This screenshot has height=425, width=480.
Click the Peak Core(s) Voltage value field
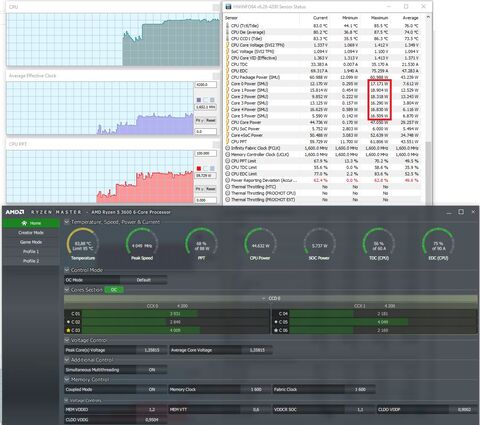click(x=152, y=350)
